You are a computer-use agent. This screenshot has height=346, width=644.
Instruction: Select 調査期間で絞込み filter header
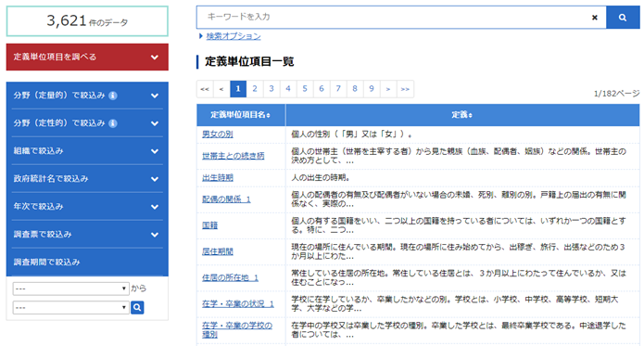(87, 262)
